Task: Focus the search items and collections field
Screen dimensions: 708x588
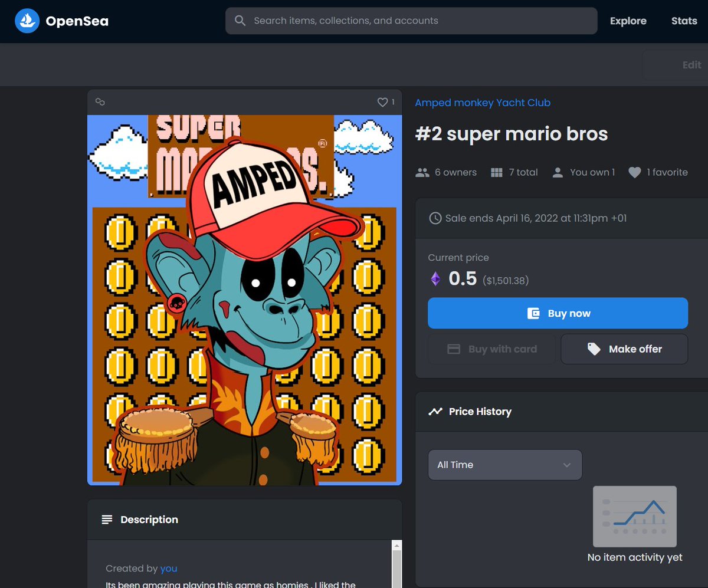Action: (x=411, y=21)
